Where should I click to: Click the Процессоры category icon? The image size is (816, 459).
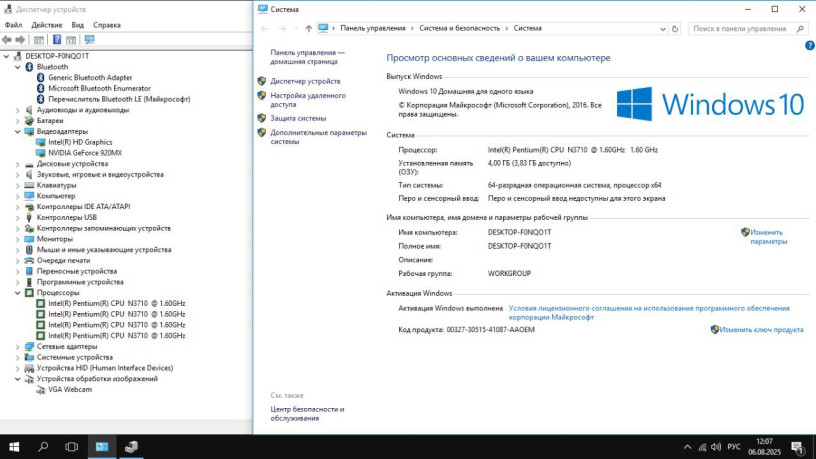tap(29, 293)
